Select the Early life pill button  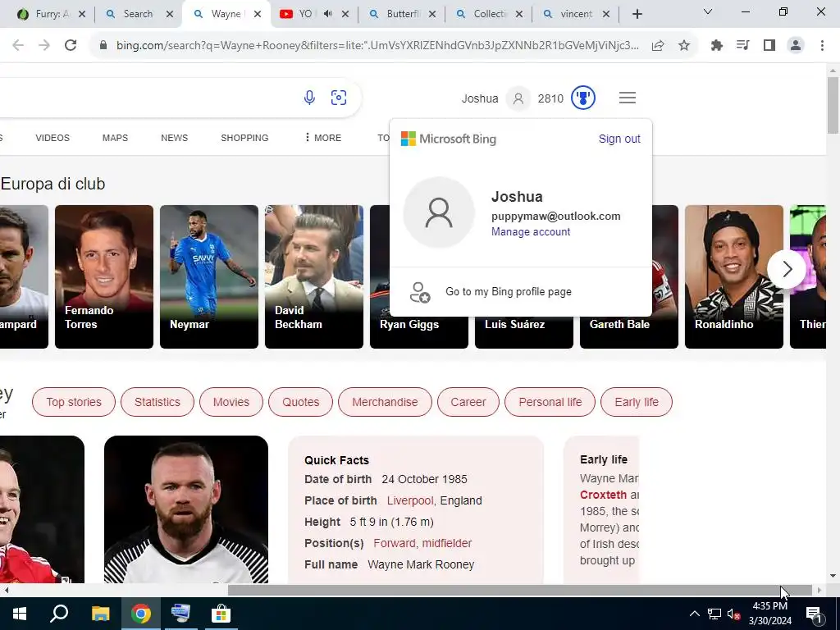[x=637, y=402]
